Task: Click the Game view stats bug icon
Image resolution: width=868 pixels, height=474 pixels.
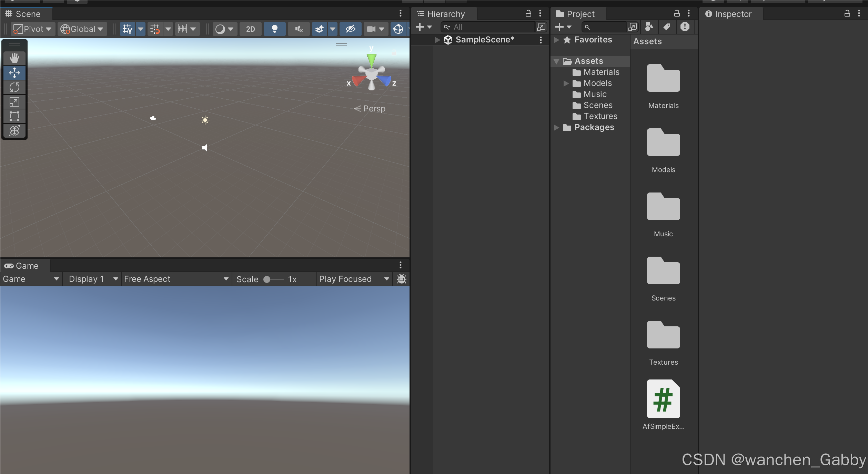Action: [401, 279]
